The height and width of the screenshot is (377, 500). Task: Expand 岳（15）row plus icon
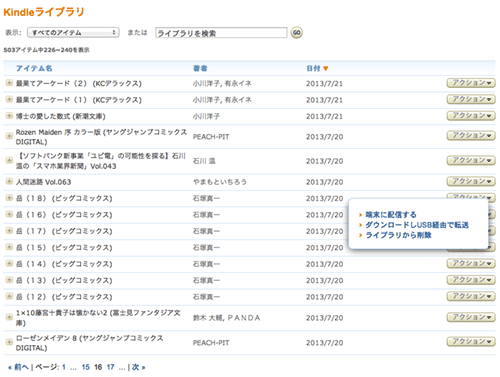coord(9,247)
